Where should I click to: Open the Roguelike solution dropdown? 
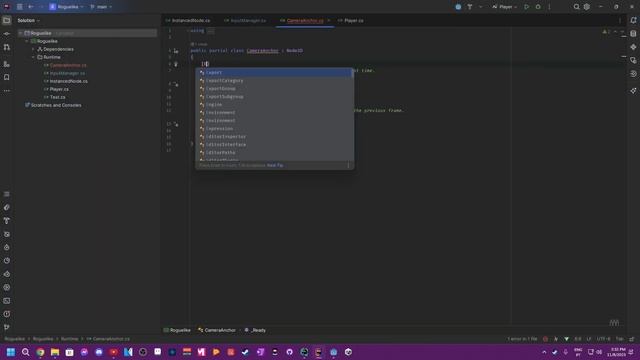[67, 7]
